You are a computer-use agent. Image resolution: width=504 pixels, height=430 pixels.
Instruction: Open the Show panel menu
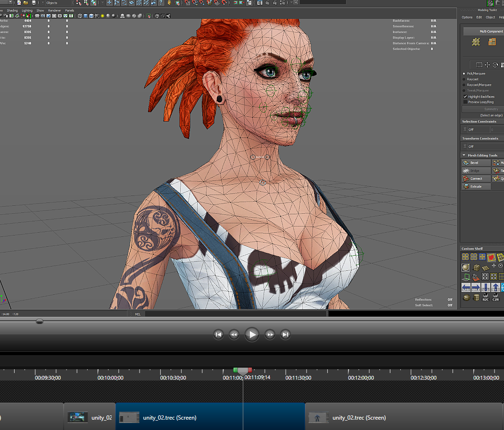(40, 11)
